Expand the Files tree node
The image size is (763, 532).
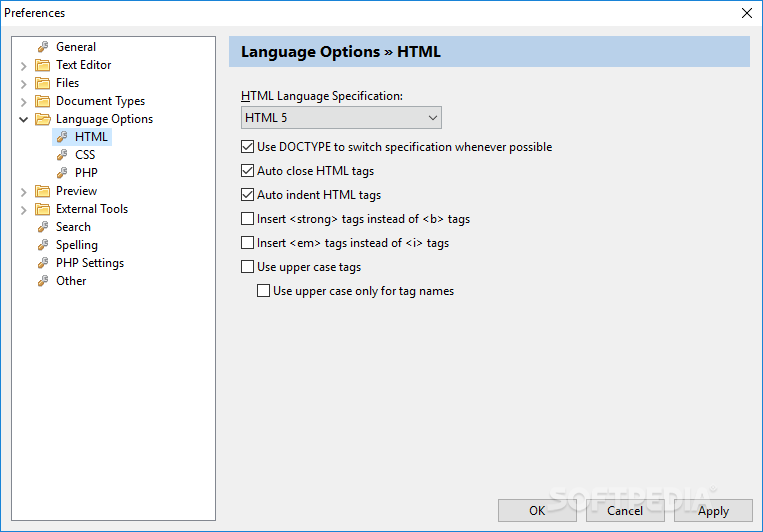coord(23,83)
